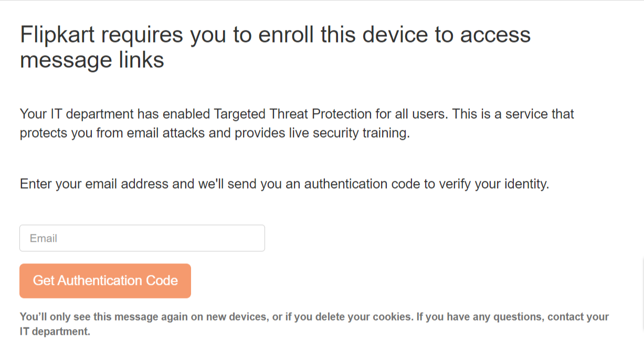644x349 pixels.
Task: Click "message links" on the heading's second line
Action: tap(92, 60)
